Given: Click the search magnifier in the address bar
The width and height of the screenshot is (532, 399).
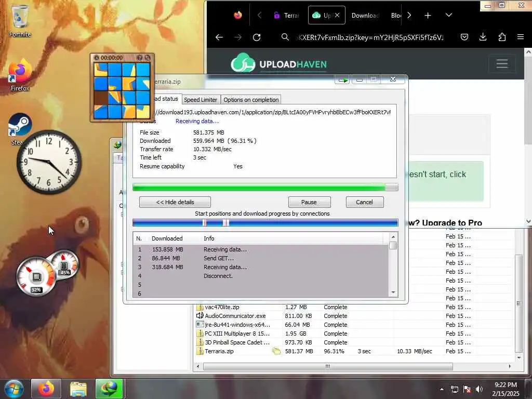Looking at the screenshot, I should click(x=285, y=37).
